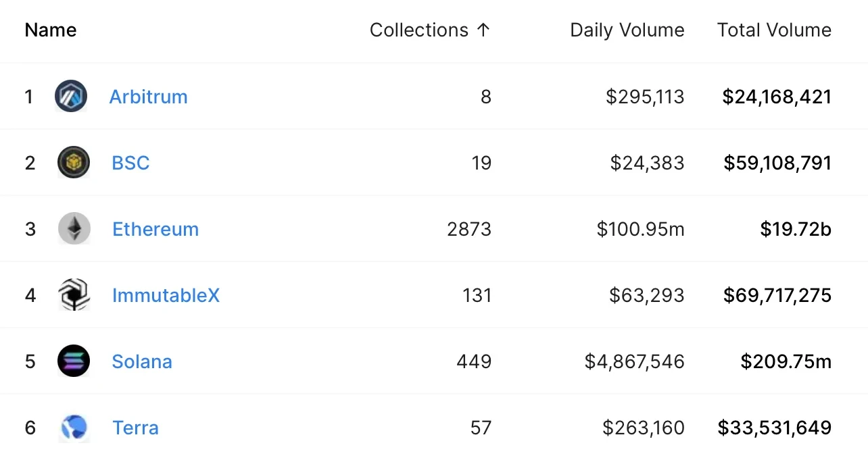Click Solana's $4,867,546 daily volume value
The width and height of the screenshot is (868, 458).
point(634,361)
